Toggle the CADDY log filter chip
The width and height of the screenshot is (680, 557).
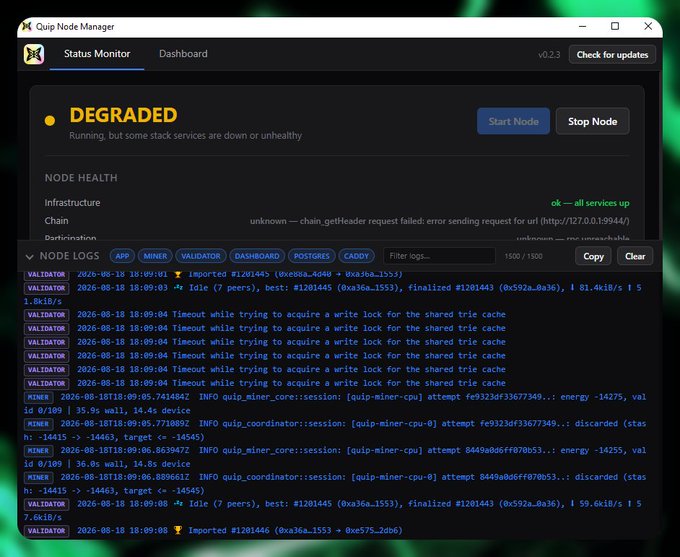point(356,256)
